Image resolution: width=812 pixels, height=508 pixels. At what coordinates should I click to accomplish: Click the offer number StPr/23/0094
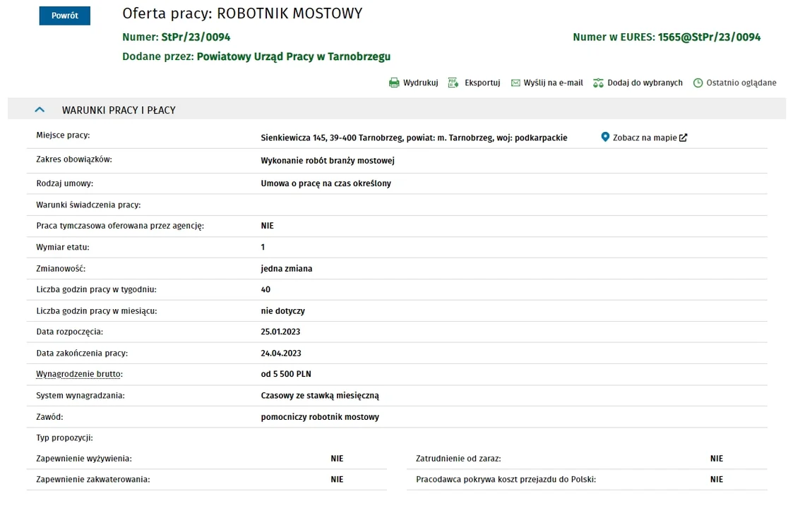tap(196, 37)
